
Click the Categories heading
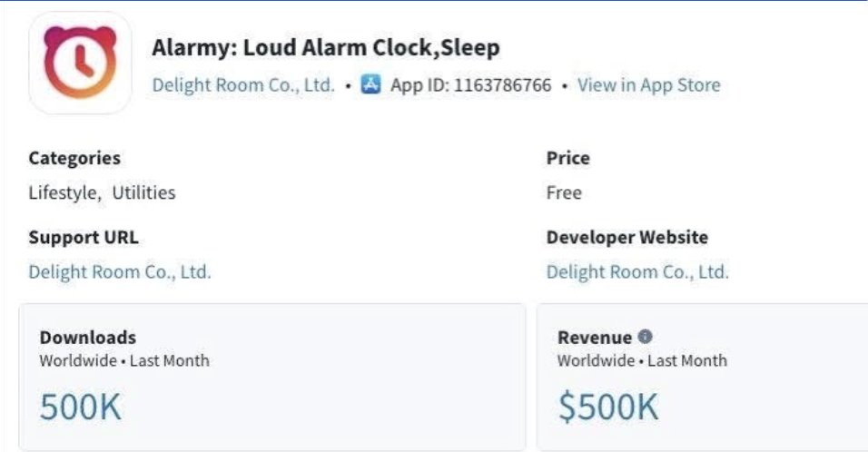pyautogui.click(x=74, y=158)
